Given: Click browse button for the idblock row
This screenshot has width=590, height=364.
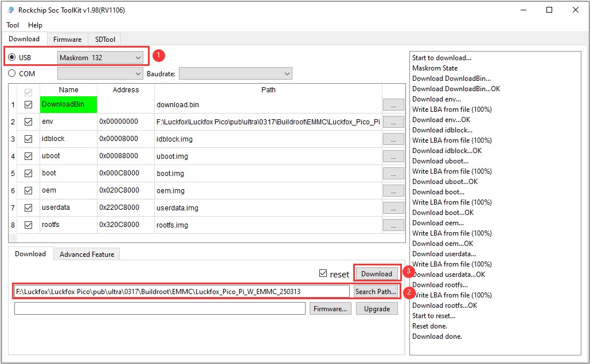Looking at the screenshot, I should tap(393, 139).
